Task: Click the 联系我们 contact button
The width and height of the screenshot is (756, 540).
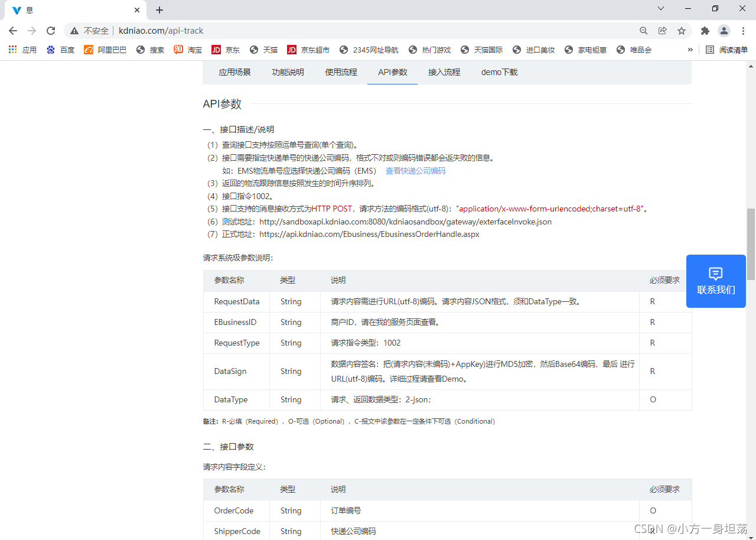Action: click(x=716, y=281)
